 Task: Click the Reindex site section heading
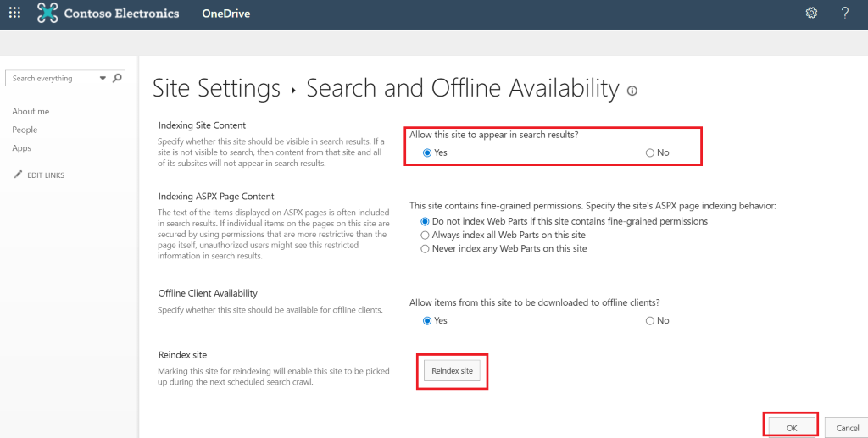click(x=183, y=354)
